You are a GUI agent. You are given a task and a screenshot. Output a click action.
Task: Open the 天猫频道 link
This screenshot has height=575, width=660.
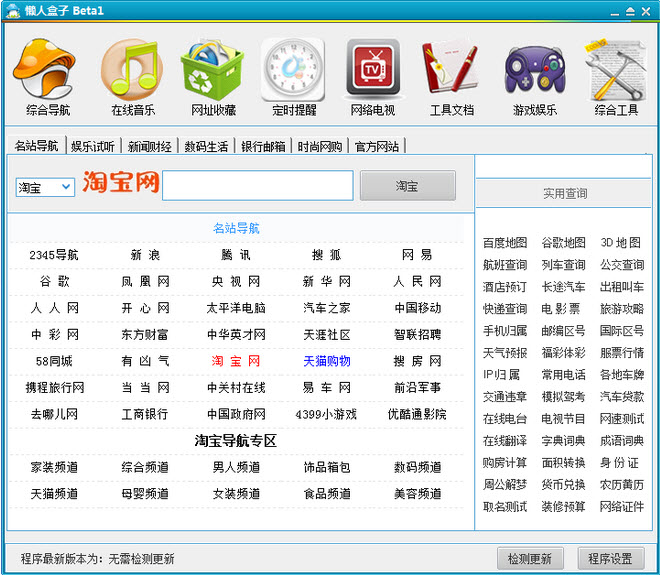click(54, 493)
